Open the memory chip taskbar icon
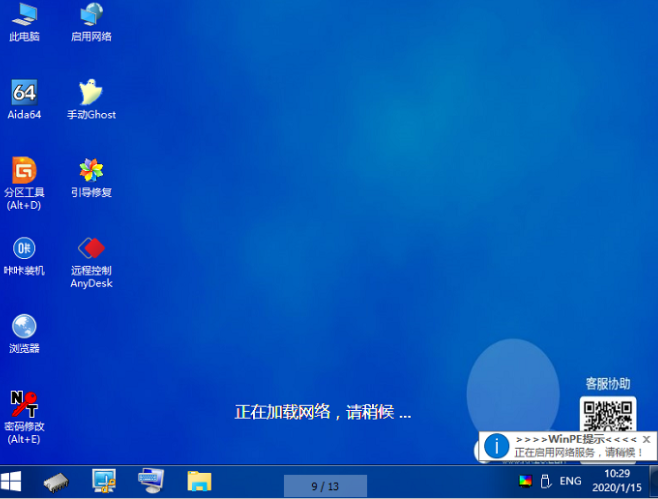Image resolution: width=658 pixels, height=499 pixels. pos(57,482)
